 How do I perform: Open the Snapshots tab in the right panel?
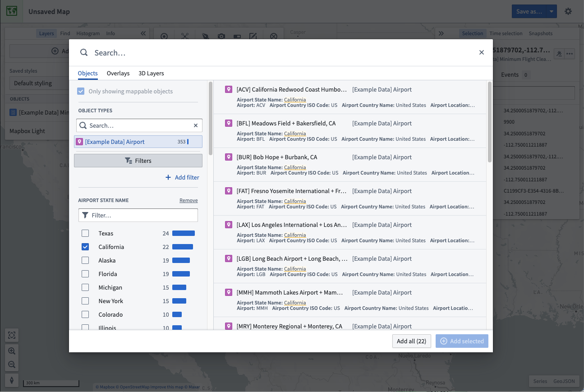pyautogui.click(x=541, y=33)
